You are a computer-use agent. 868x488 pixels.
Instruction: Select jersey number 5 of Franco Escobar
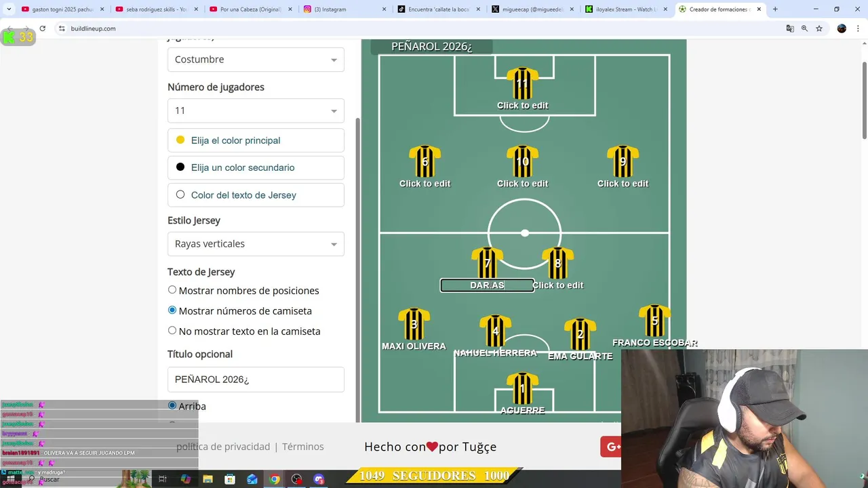click(654, 321)
